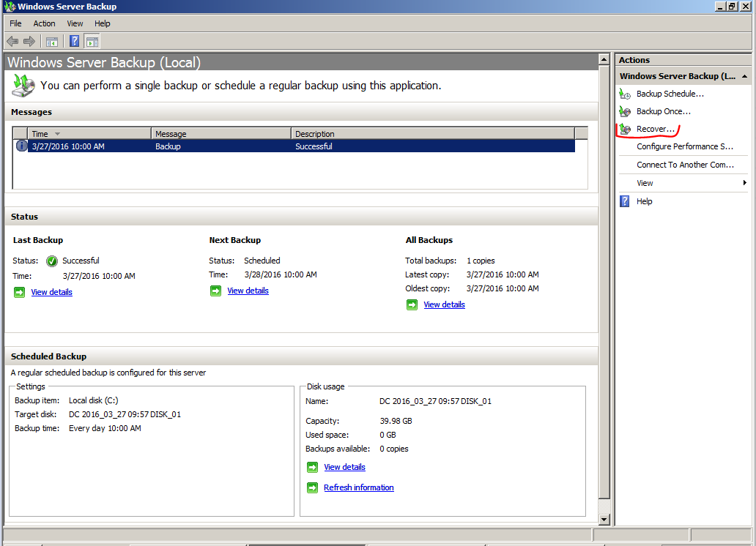Click the blue Help toolbar icon
This screenshot has height=546, width=756.
point(74,42)
